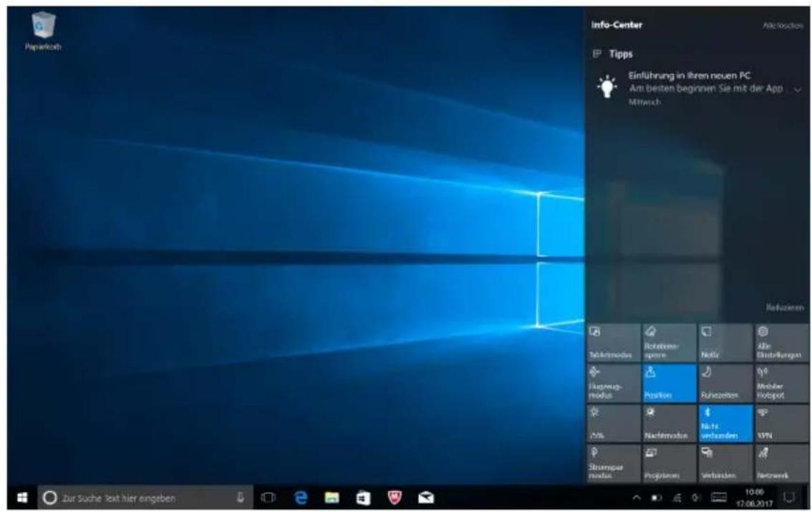Click the Cortana search box

click(x=145, y=498)
